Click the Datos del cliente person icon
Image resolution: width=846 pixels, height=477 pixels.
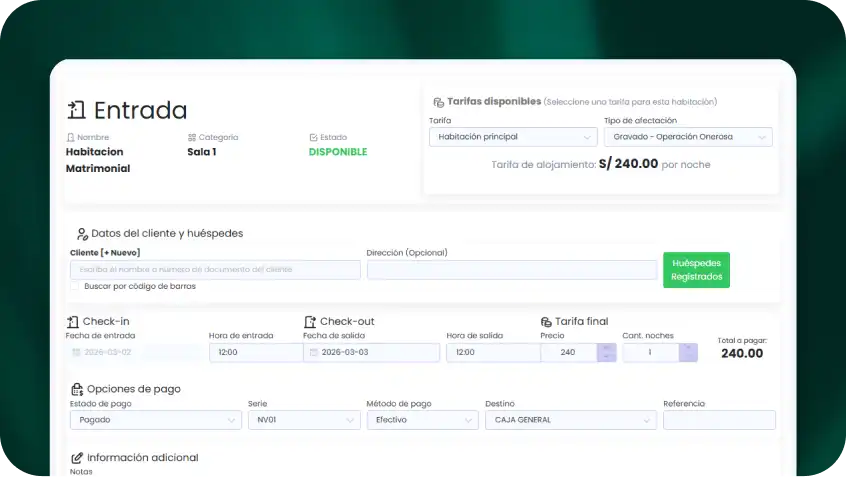(82, 234)
